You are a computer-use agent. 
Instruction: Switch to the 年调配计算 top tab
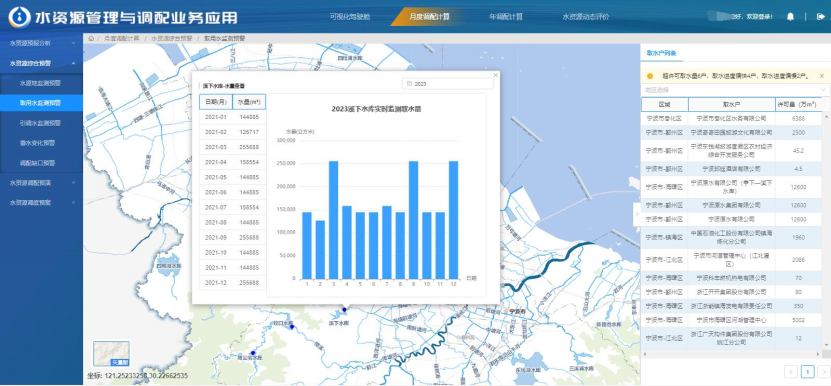506,16
